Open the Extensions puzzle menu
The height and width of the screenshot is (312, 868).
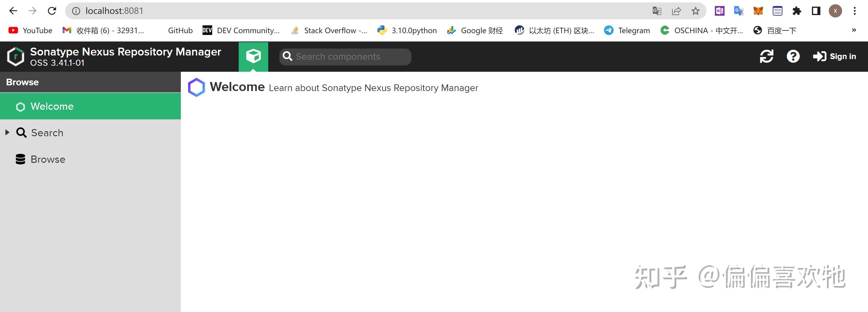coord(797,11)
